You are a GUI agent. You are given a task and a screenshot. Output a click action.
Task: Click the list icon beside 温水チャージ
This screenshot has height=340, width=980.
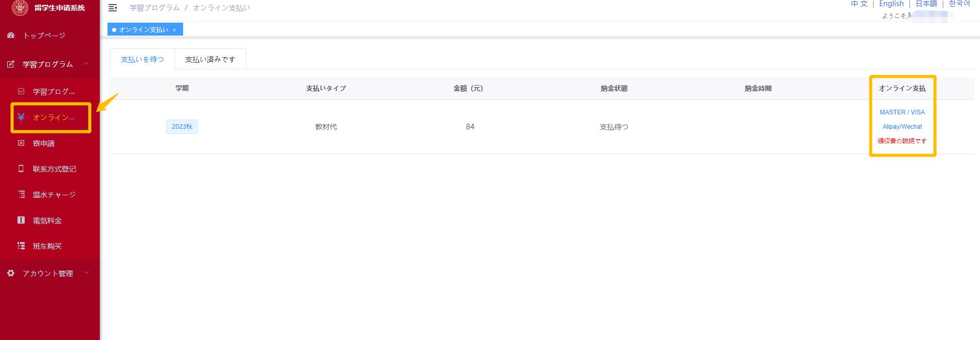21,195
